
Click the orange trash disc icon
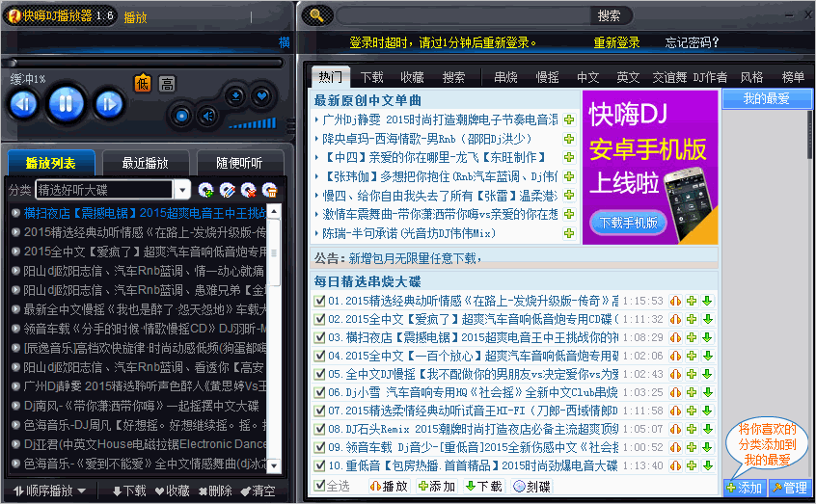269,191
